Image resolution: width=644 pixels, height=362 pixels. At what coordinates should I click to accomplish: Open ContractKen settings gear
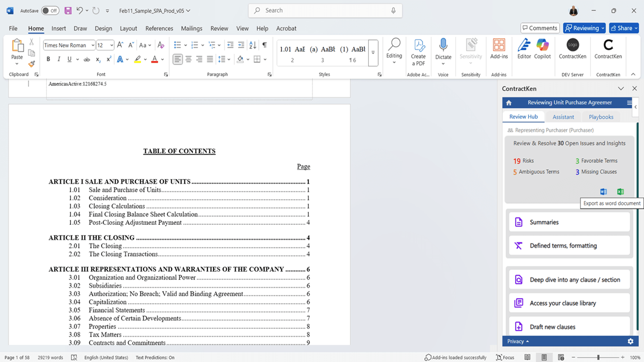click(x=630, y=341)
